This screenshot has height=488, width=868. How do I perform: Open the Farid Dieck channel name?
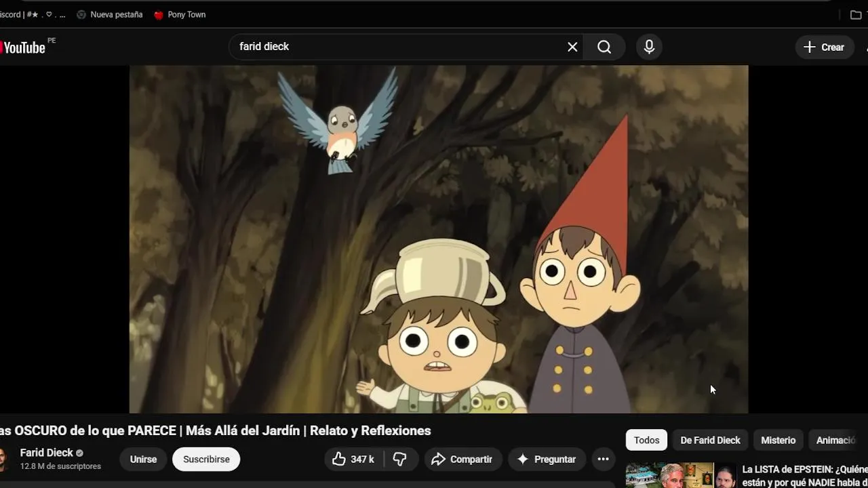(x=46, y=453)
